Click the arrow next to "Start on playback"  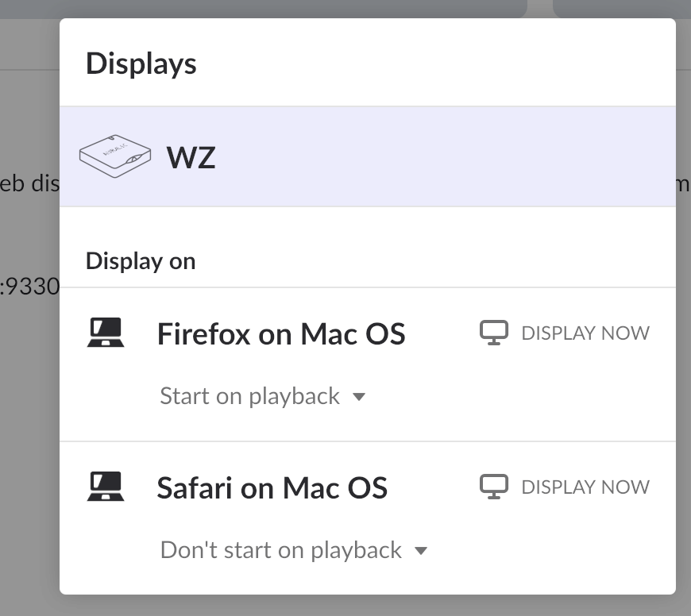[x=359, y=397]
